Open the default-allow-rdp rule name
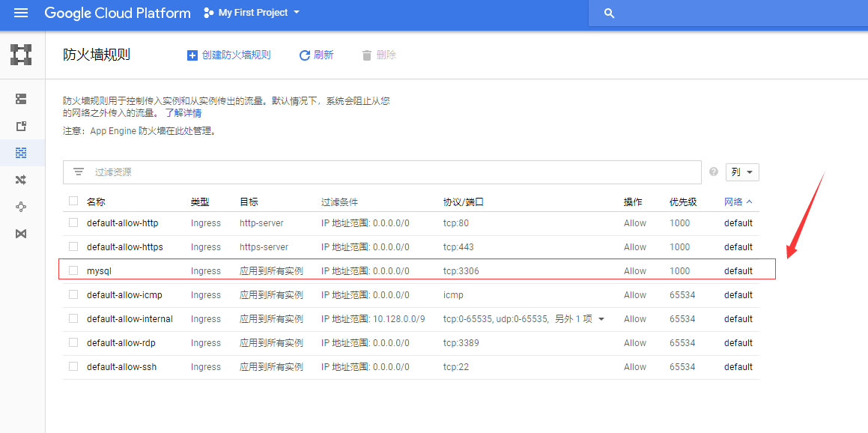Image resolution: width=868 pixels, height=433 pixels. (x=121, y=343)
